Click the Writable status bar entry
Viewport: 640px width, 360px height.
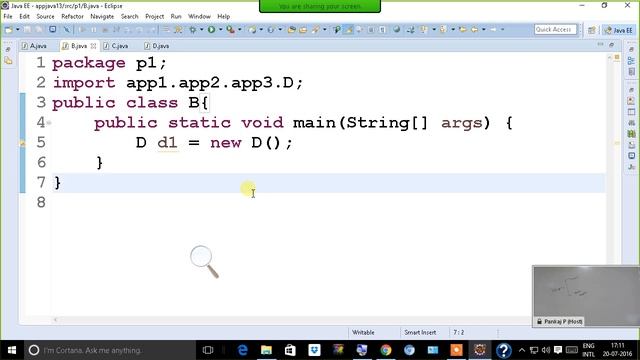(363, 332)
